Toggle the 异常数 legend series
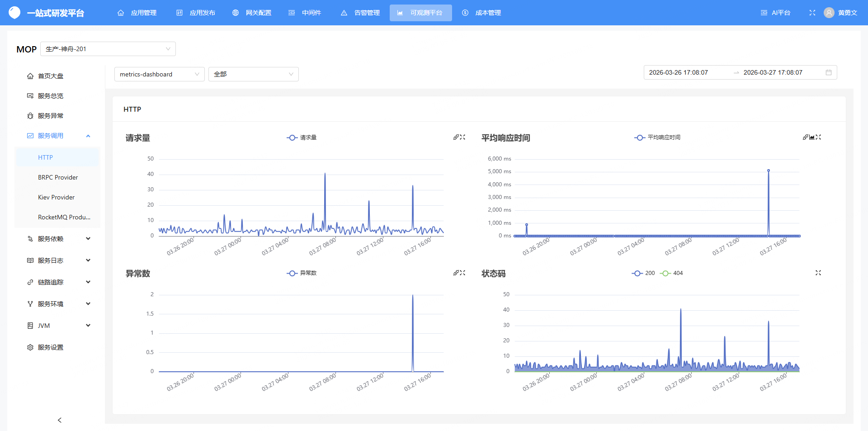Viewport: 868px width, 431px height. [302, 273]
